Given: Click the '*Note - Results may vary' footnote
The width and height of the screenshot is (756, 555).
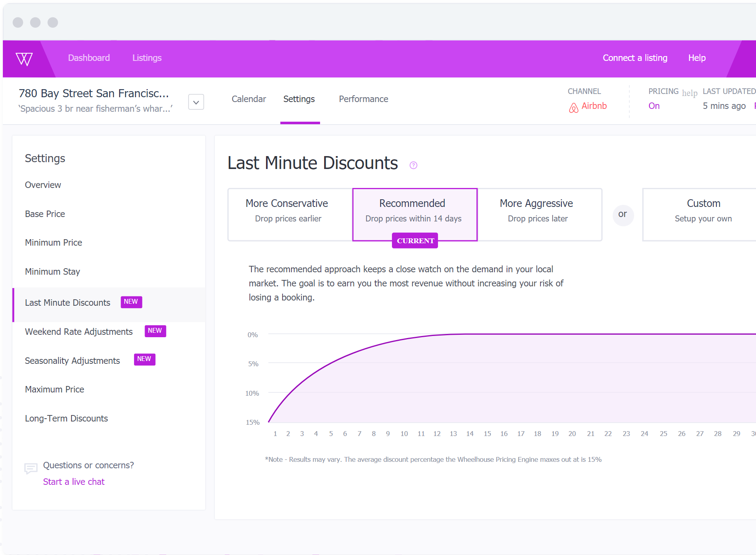Looking at the screenshot, I should coord(433,459).
